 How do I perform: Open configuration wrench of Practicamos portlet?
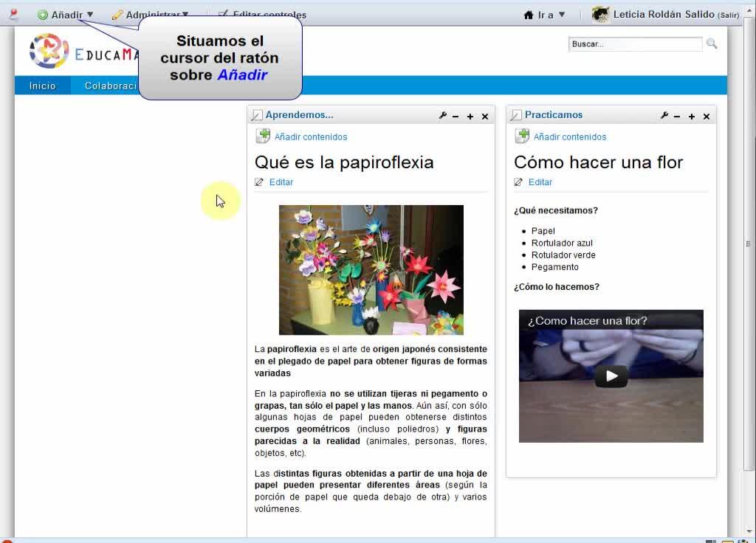point(664,116)
